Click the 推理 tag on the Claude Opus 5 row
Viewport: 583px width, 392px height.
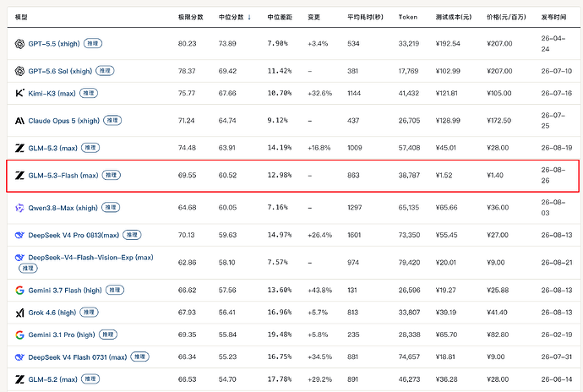coord(112,121)
